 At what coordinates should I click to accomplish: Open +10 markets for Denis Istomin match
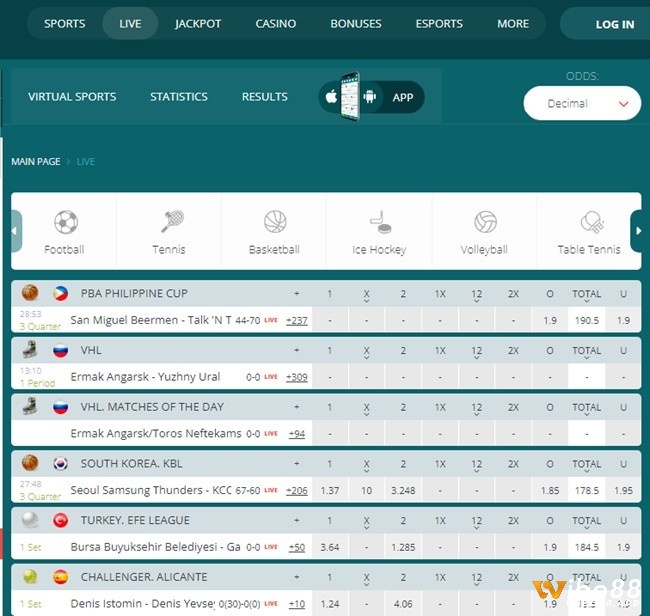[297, 604]
